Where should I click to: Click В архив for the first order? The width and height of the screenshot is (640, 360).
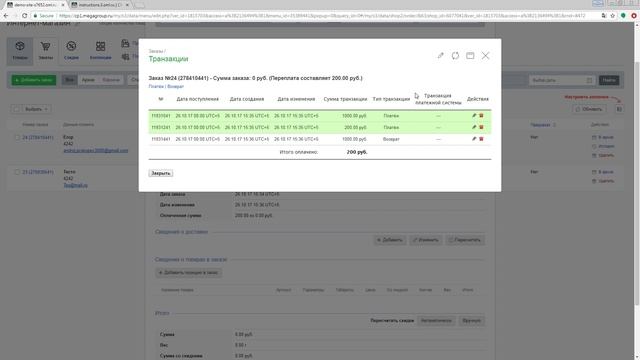603,138
